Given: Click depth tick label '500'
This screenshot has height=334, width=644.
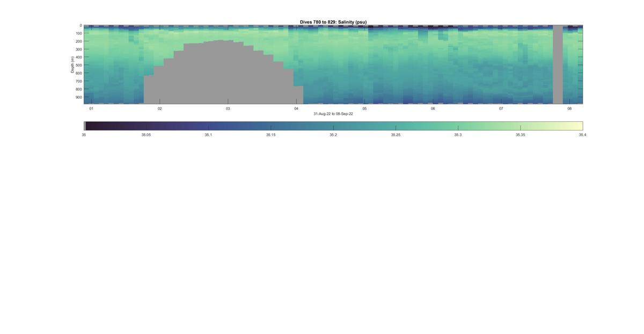Looking at the screenshot, I should coord(78,66).
